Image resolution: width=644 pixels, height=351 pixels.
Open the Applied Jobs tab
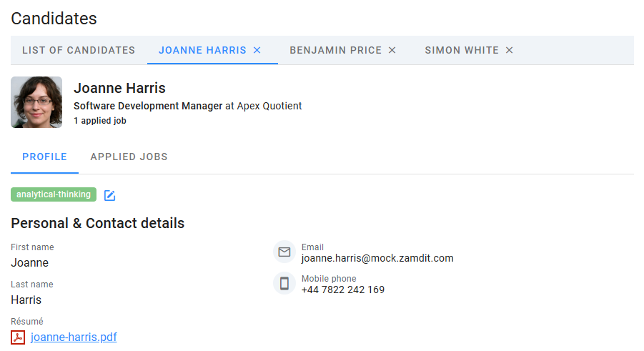click(129, 157)
